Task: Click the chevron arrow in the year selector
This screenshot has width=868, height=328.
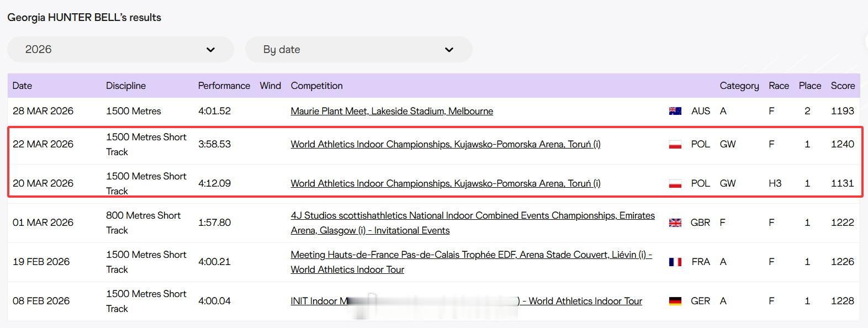Action: (x=210, y=50)
